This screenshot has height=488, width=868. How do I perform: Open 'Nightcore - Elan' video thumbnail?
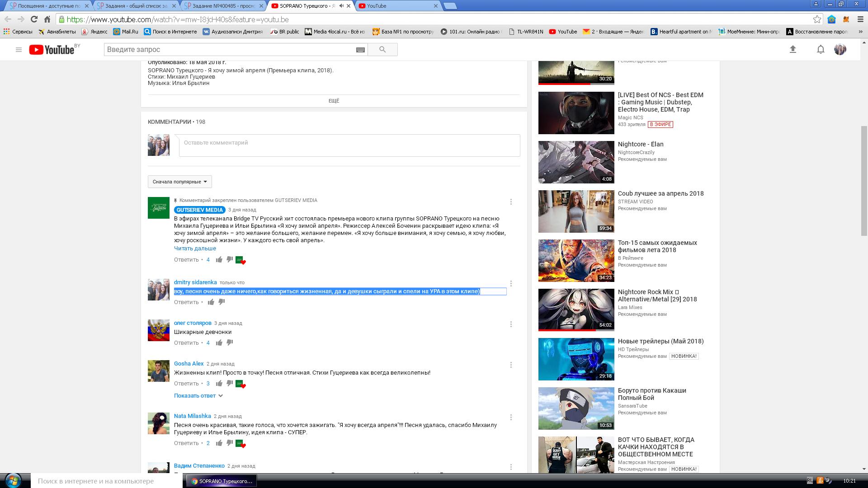click(576, 162)
